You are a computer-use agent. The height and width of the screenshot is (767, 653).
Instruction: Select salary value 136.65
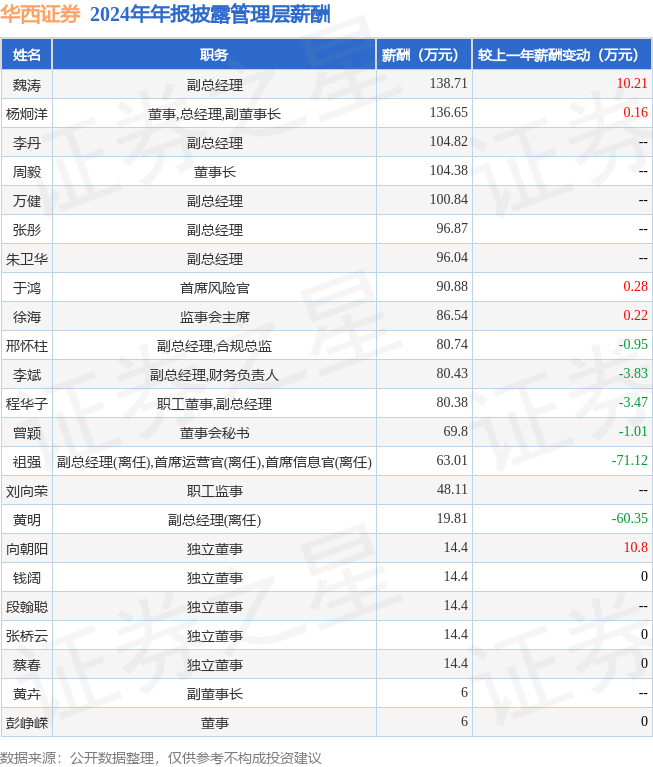tap(449, 112)
